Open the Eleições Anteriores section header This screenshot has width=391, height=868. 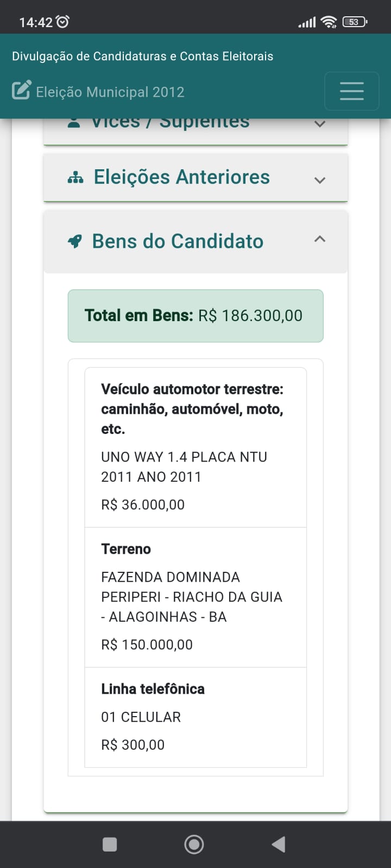[x=181, y=177]
